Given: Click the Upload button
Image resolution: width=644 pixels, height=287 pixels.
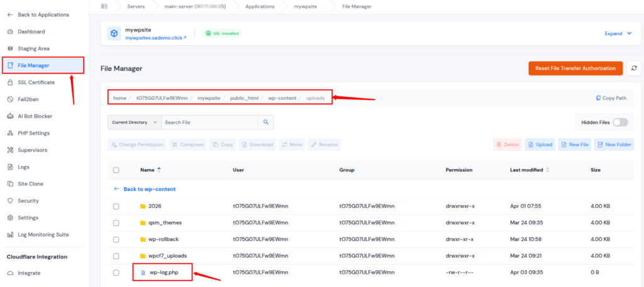Looking at the screenshot, I should point(540,145).
